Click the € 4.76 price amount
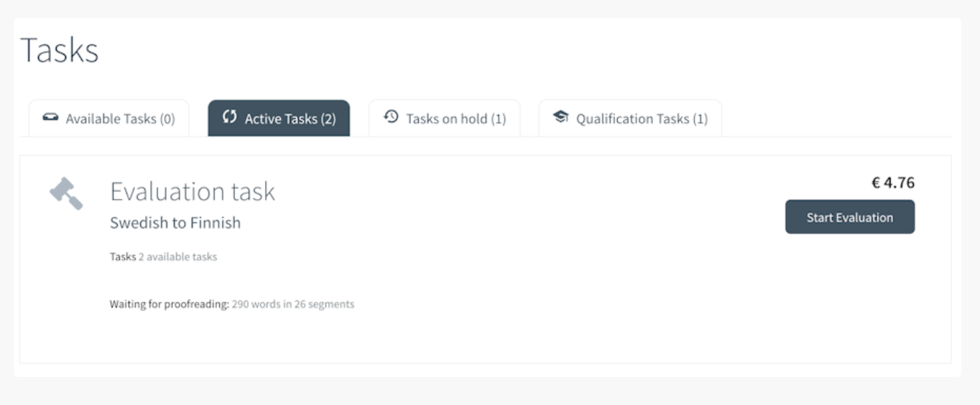Image resolution: width=980 pixels, height=405 pixels. [893, 183]
